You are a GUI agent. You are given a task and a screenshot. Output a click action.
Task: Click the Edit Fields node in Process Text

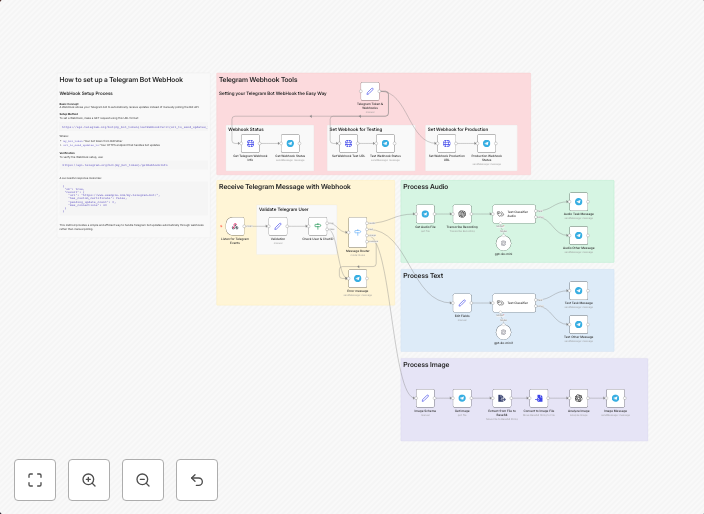coord(461,302)
